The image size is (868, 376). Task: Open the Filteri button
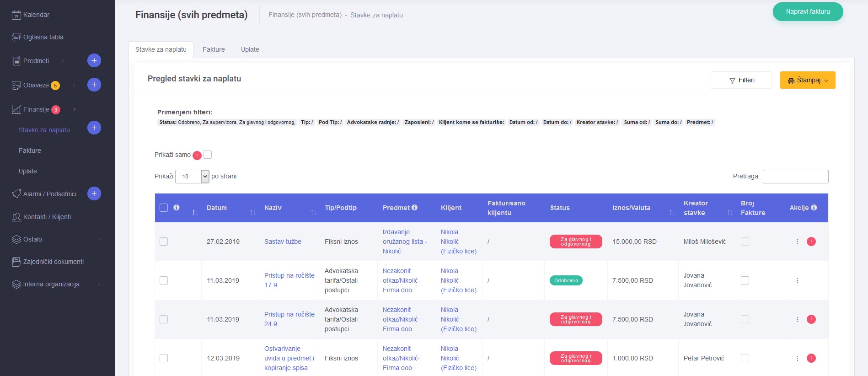coord(741,80)
